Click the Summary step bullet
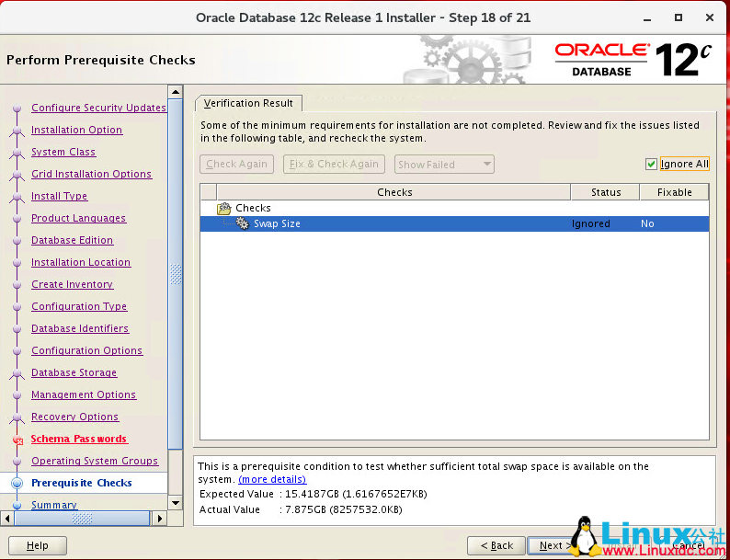The image size is (730, 560). (x=17, y=505)
